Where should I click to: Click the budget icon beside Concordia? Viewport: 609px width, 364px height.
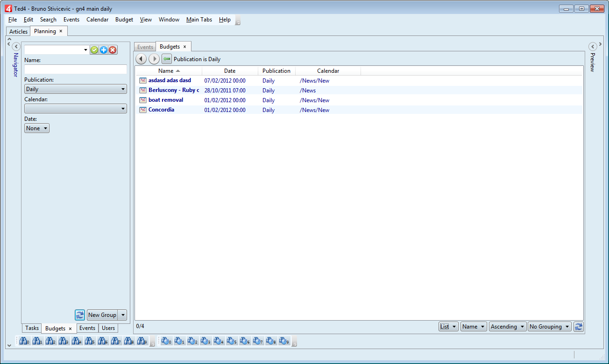(x=143, y=110)
